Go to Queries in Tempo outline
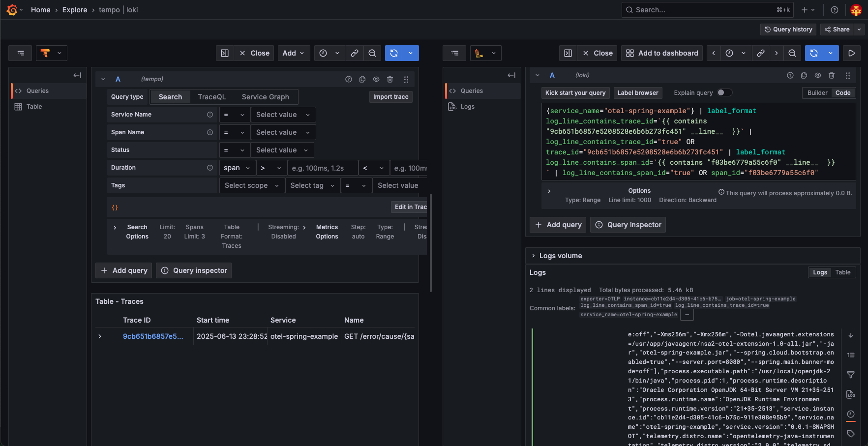This screenshot has width=868, height=446. 48,91
